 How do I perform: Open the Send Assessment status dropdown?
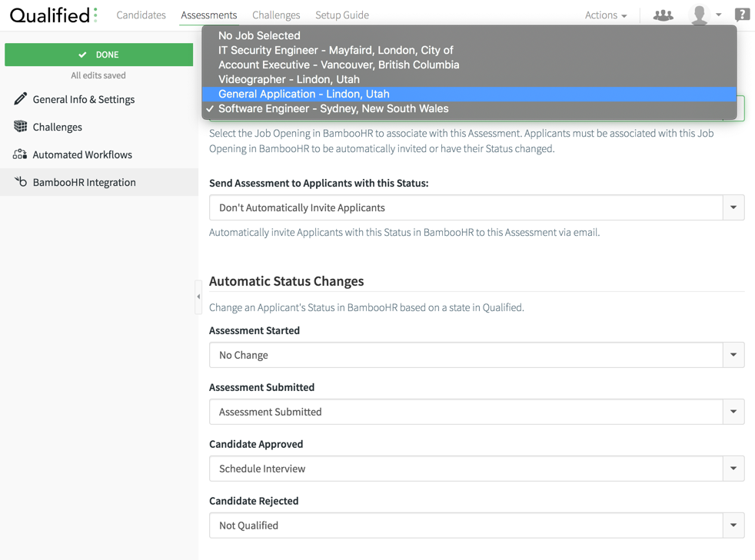(476, 207)
